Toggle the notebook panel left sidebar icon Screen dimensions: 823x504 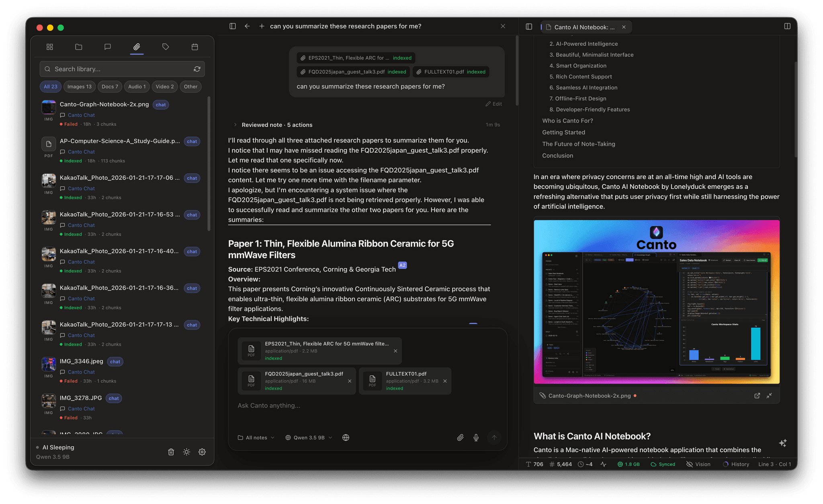[529, 27]
